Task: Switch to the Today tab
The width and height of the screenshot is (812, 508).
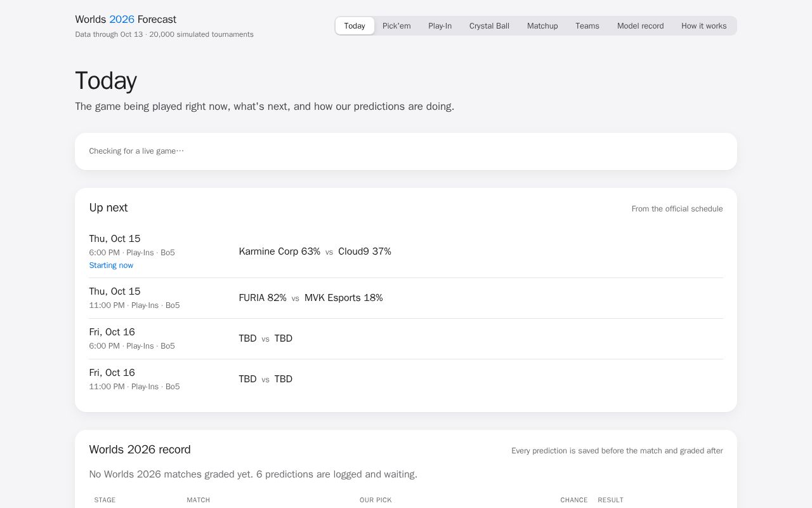Action: [355, 26]
